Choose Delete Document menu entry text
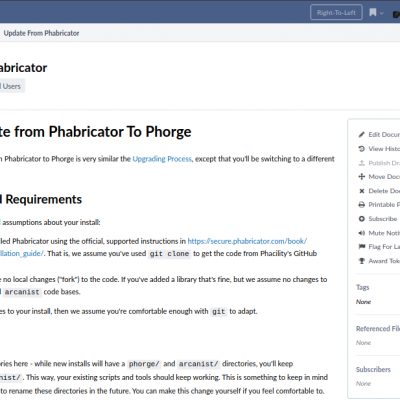Screen dimensions: 400x400 (384, 191)
